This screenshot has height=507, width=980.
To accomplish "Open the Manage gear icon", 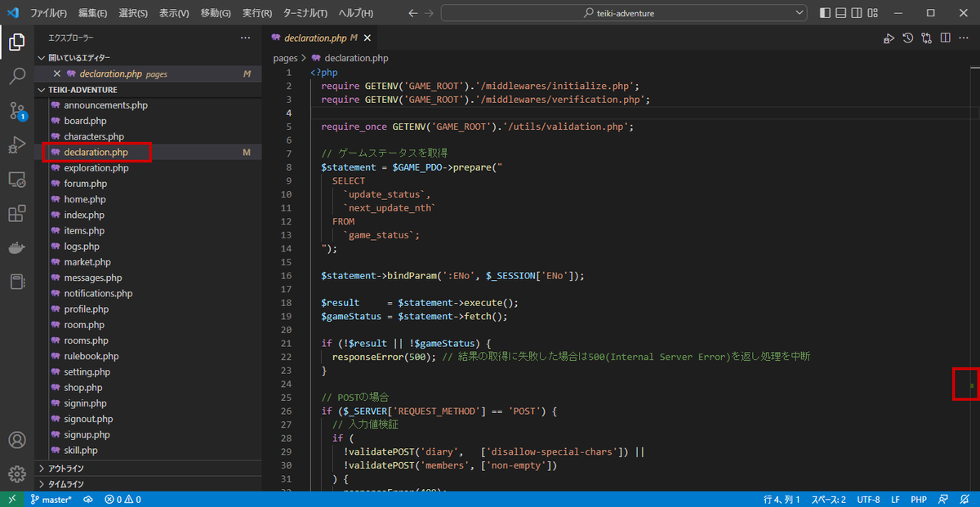I will point(16,474).
